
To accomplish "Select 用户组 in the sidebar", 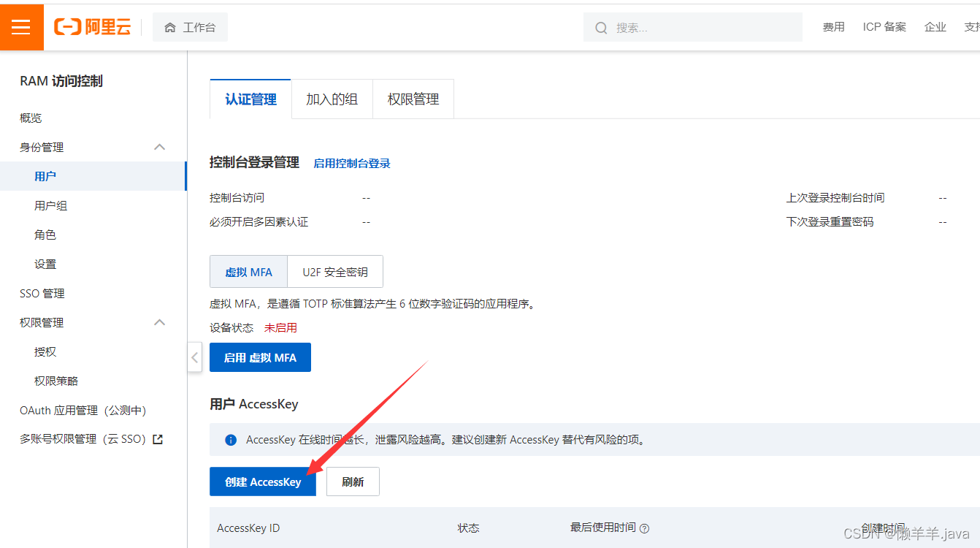I will tap(50, 205).
